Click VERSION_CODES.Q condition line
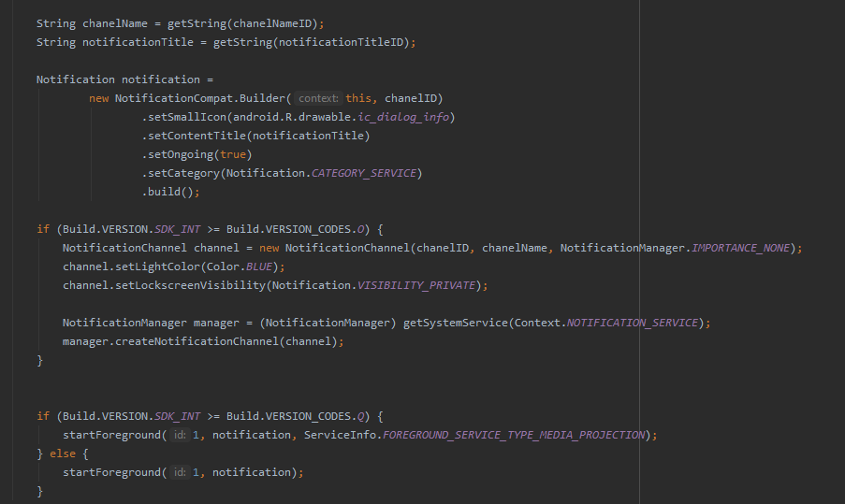845x504 pixels. coord(210,416)
